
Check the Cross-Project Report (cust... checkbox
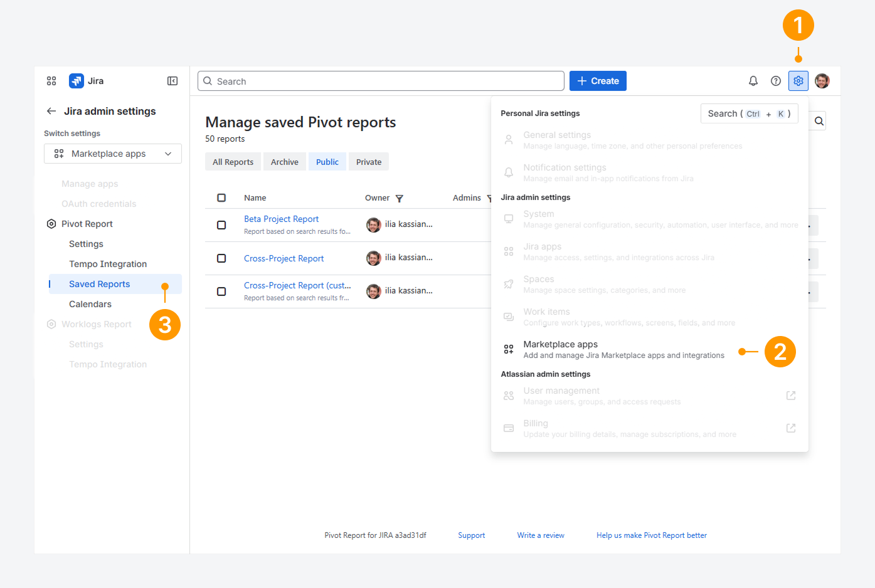click(221, 291)
